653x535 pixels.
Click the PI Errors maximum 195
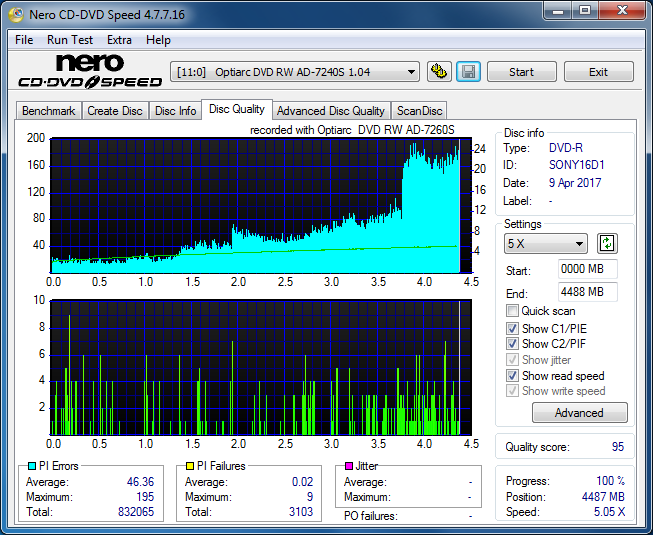pos(145,497)
